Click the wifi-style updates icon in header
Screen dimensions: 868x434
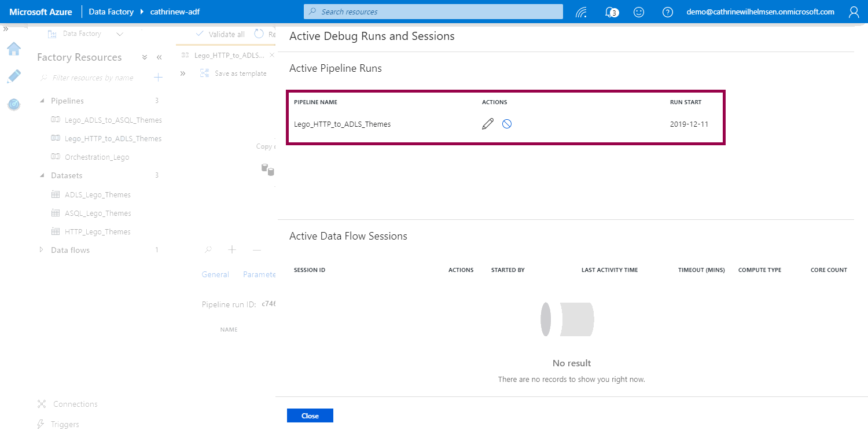click(582, 12)
